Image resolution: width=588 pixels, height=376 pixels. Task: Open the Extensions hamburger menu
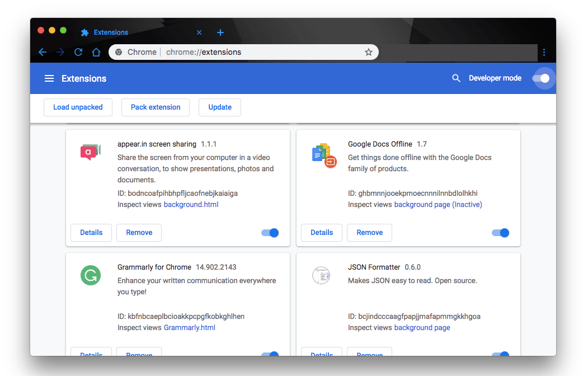(x=49, y=78)
